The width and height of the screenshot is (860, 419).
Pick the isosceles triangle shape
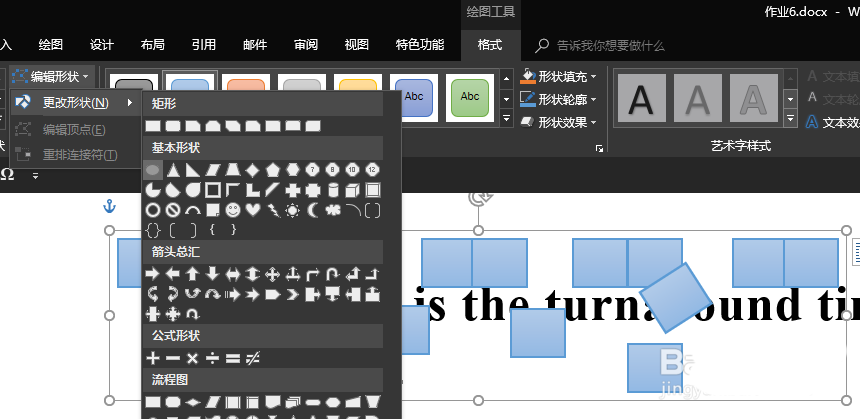point(173,170)
